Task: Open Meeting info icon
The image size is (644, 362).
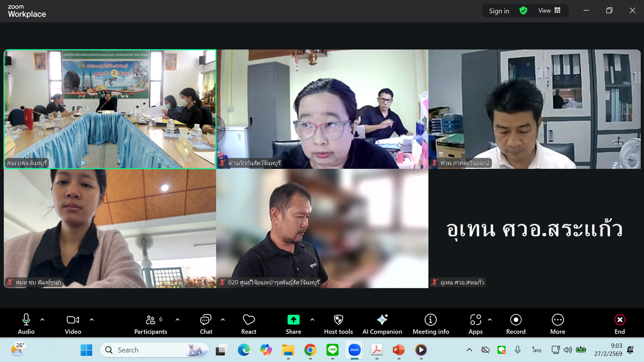Action: (430, 320)
